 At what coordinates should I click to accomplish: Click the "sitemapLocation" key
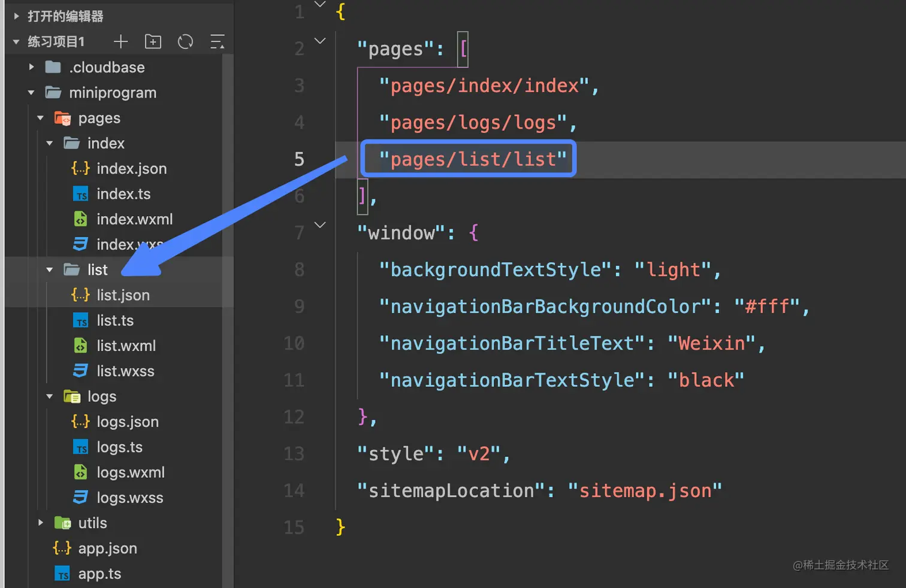451,491
